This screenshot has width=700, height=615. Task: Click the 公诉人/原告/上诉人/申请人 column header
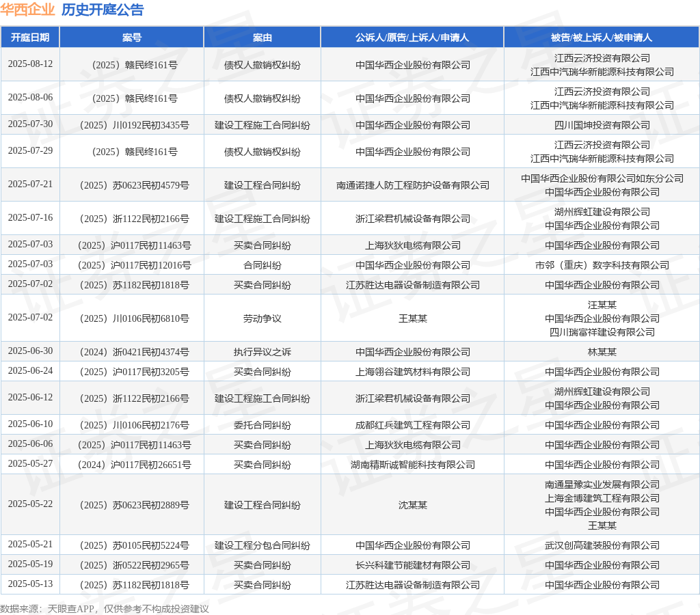412,38
